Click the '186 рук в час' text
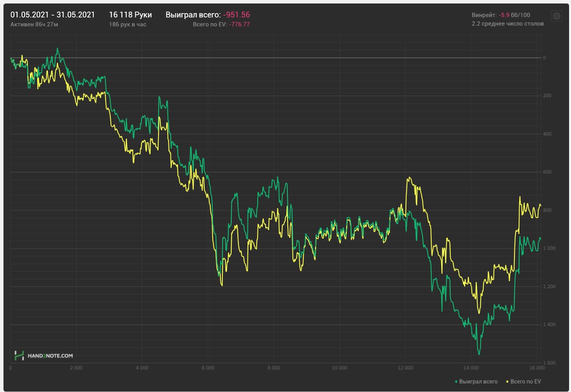Viewport: 571px width, 392px height. tap(127, 24)
